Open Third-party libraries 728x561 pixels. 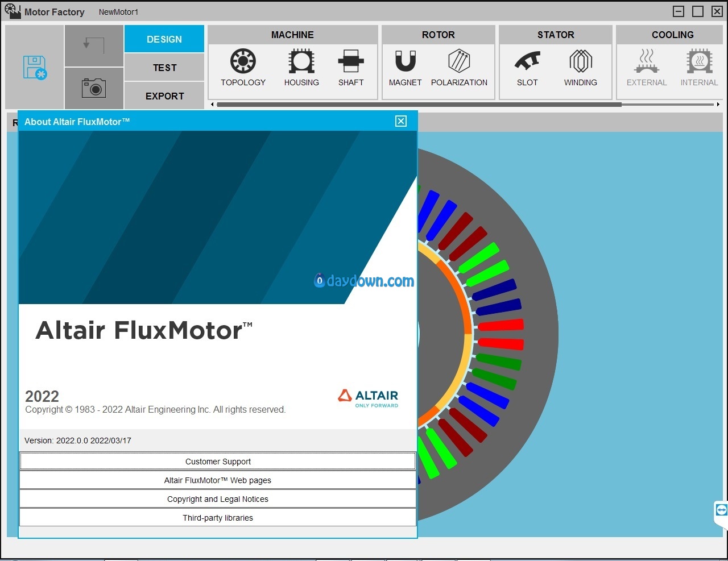218,518
